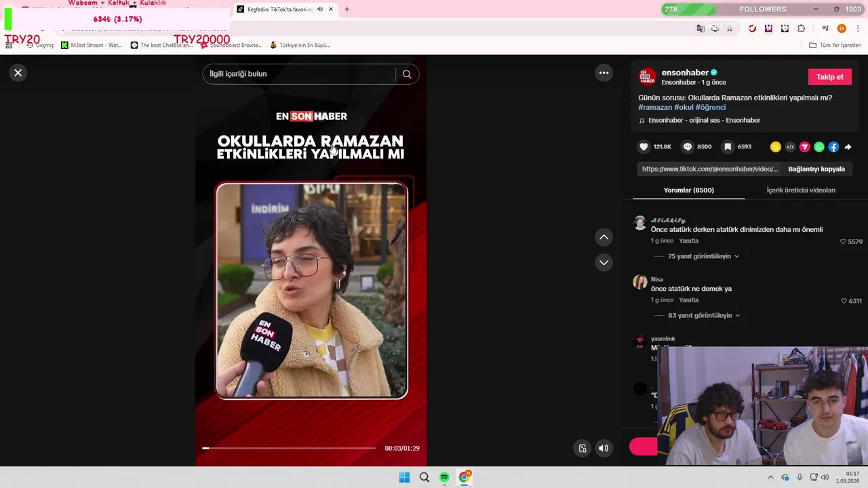Send to friends via red paper-plane icon
868x488 pixels.
pyautogui.click(x=805, y=146)
